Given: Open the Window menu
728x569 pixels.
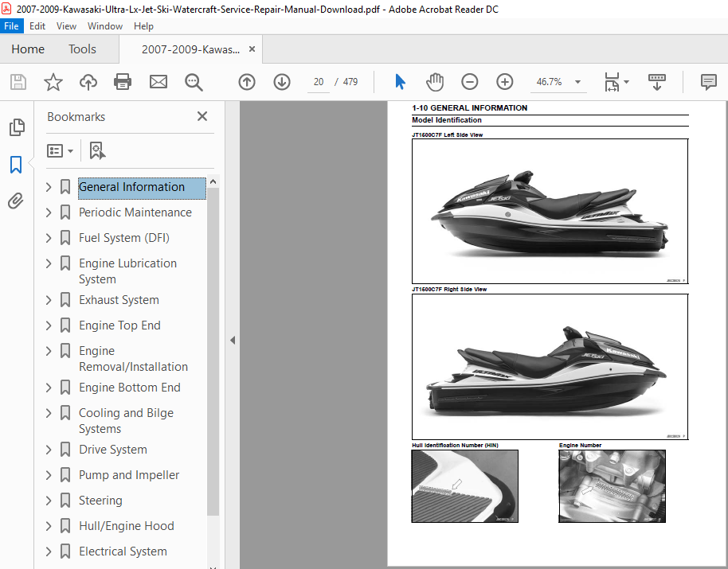Looking at the screenshot, I should point(105,26).
